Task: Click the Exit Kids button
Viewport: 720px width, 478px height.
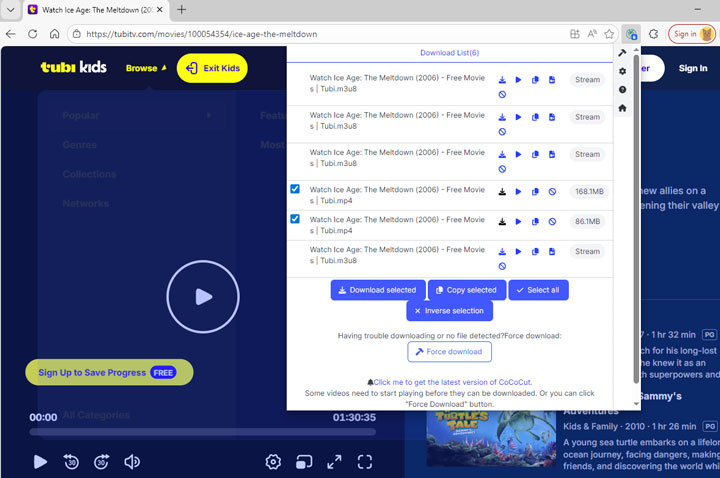Action: pos(212,68)
